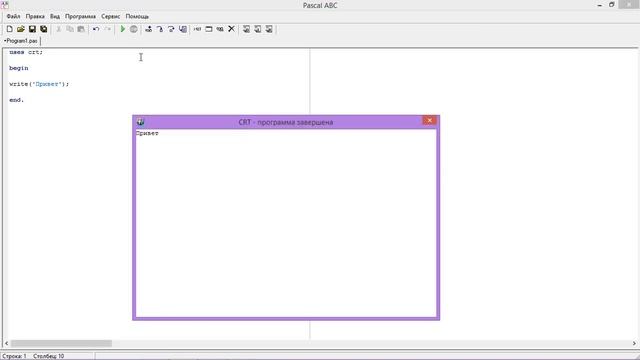Screen dimensions: 640x360
Task: Open the Помощь menu
Action: 137,16
